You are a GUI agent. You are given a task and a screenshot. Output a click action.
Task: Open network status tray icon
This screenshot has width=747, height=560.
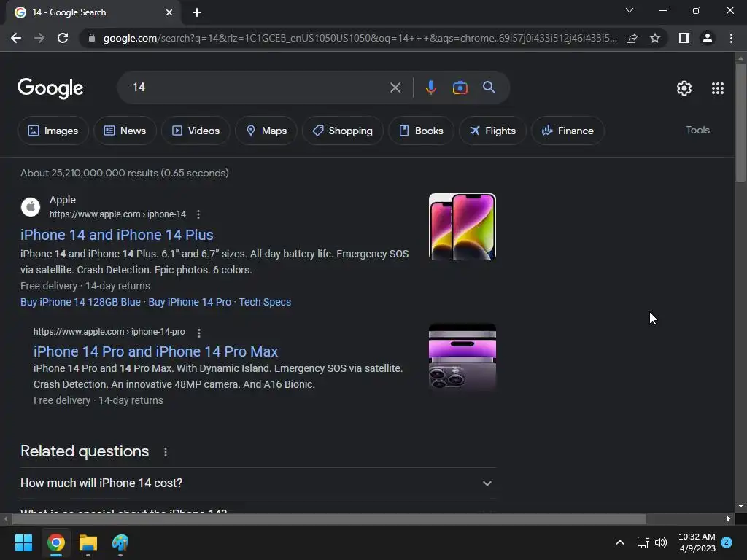(643, 542)
